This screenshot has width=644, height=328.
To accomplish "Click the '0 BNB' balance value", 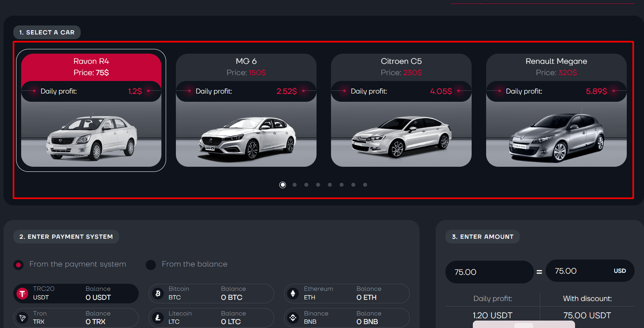I will coord(367,322).
